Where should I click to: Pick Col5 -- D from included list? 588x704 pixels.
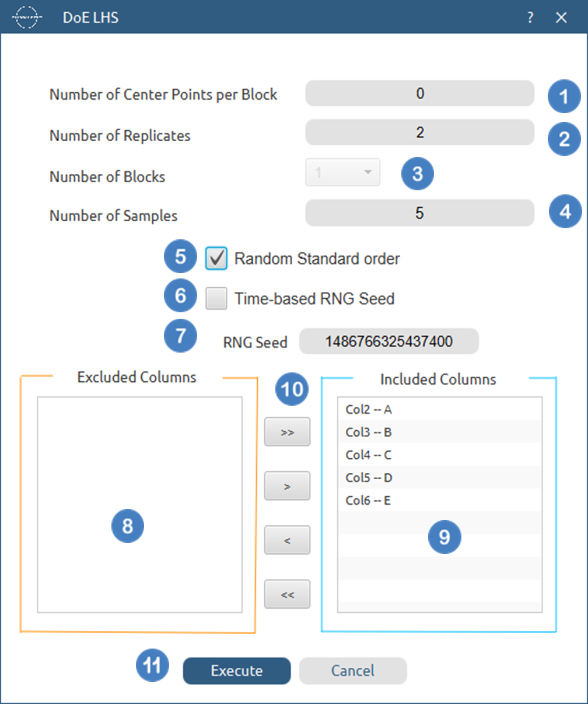pyautogui.click(x=369, y=478)
